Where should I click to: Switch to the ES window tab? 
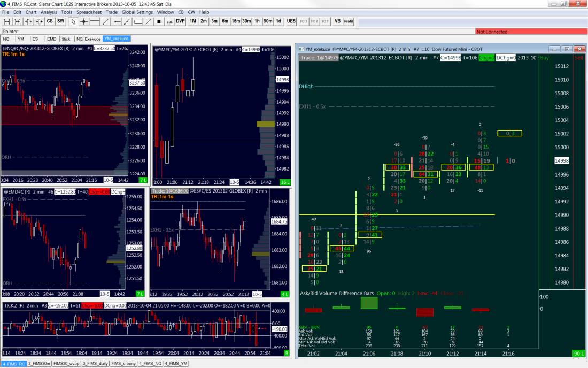[x=35, y=39]
